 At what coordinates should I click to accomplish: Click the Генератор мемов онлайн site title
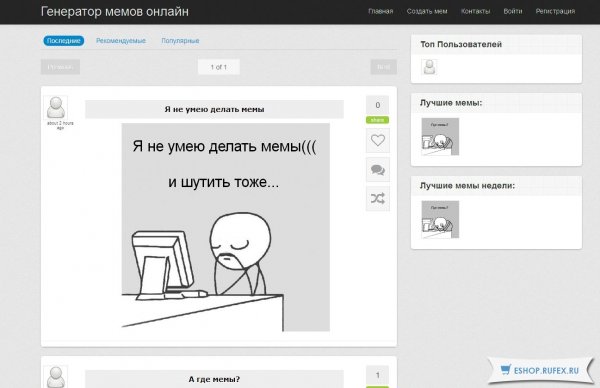115,11
